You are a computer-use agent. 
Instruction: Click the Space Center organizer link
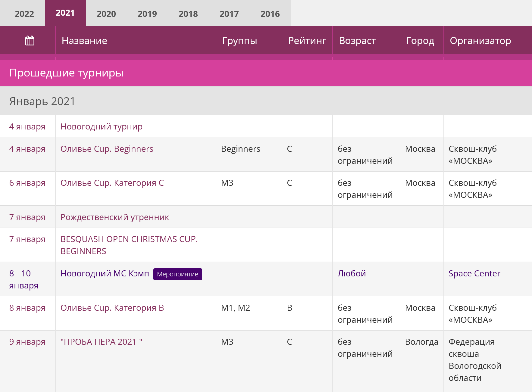(474, 273)
